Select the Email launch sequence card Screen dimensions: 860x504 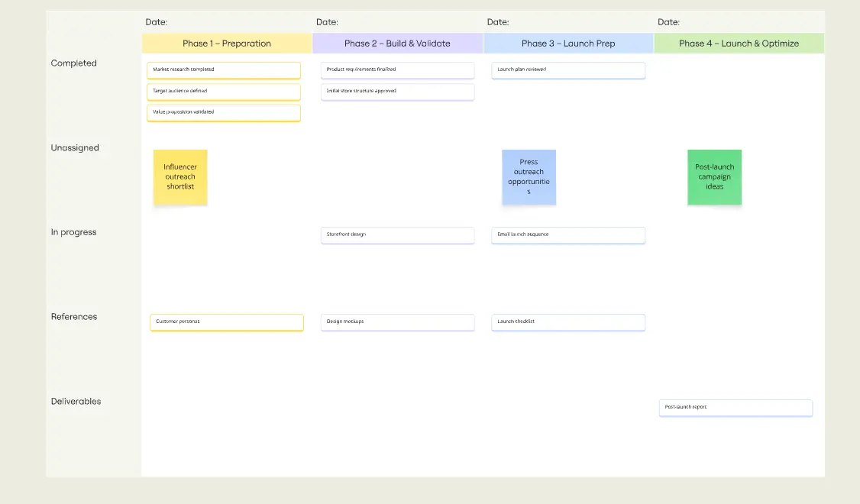568,234
